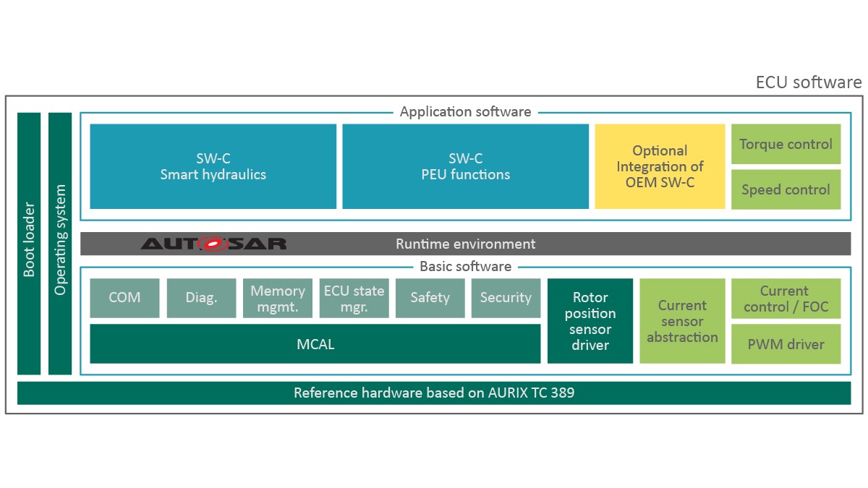
Task: Click the ECU state mgr. module
Action: [354, 298]
